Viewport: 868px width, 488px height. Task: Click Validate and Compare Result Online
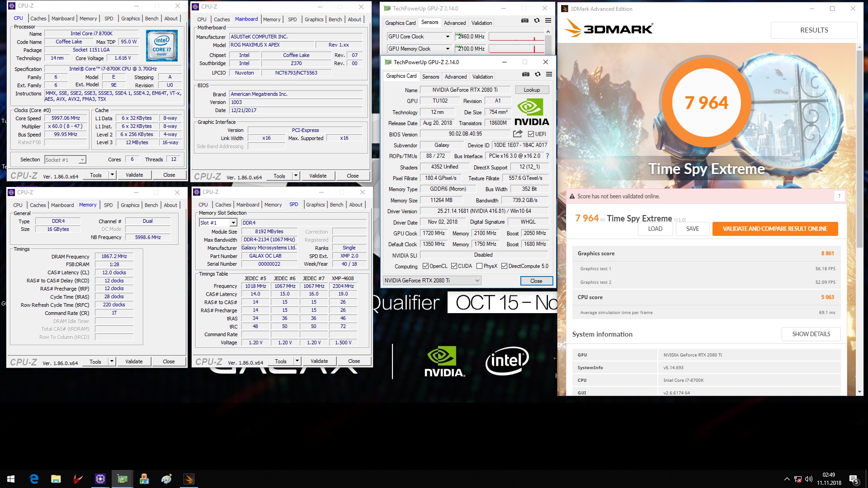pyautogui.click(x=775, y=229)
